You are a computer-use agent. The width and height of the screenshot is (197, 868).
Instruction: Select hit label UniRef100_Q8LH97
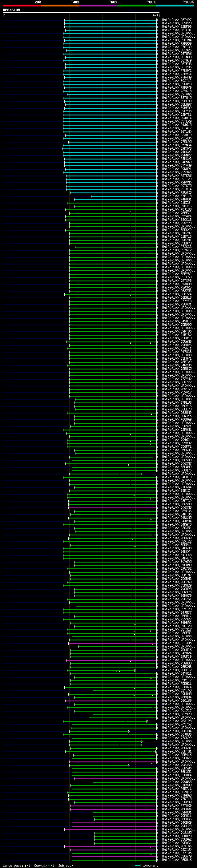tap(177, 104)
